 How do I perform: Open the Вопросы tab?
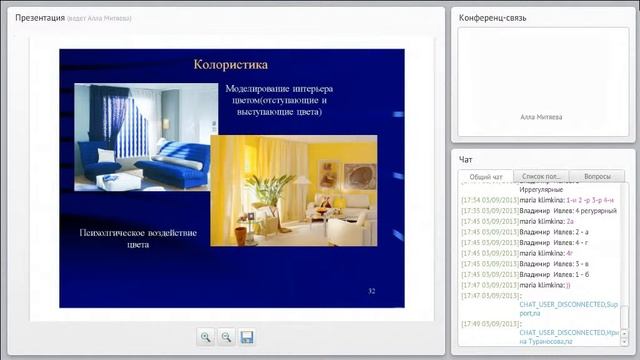coord(597,176)
